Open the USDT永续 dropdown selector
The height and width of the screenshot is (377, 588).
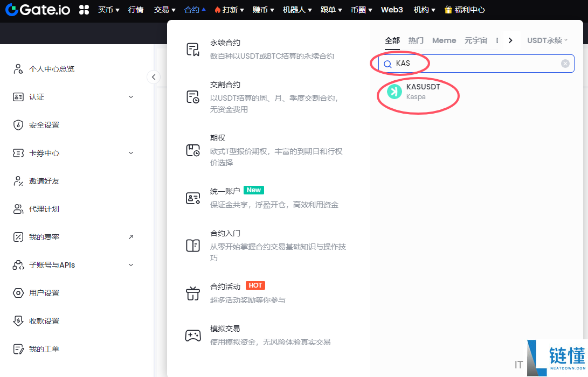tap(547, 40)
